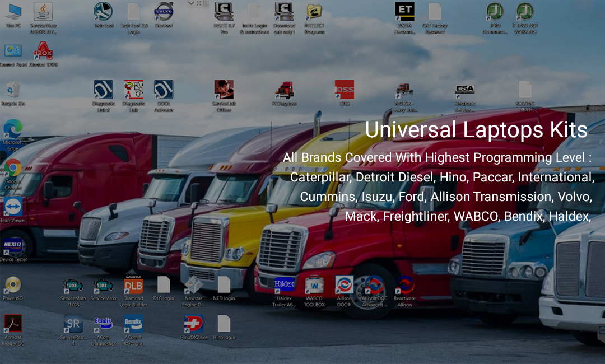Image resolution: width=605 pixels, height=364 pixels.
Task: Launch Diagnostic Link 8 shortcut
Action: (104, 96)
